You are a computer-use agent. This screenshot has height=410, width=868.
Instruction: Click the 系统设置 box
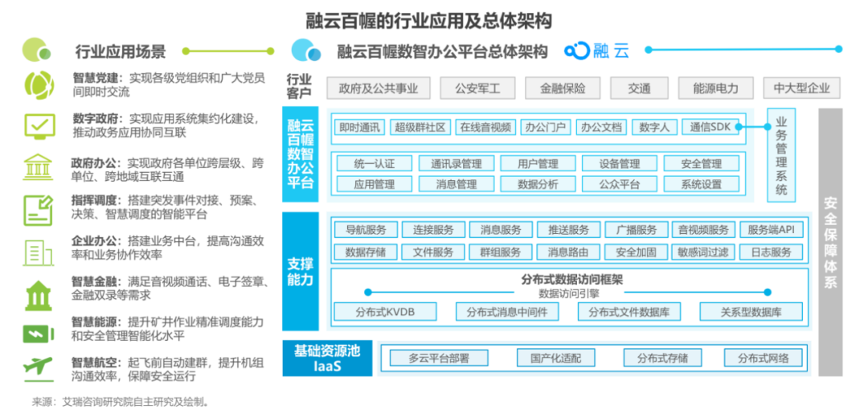[702, 184]
